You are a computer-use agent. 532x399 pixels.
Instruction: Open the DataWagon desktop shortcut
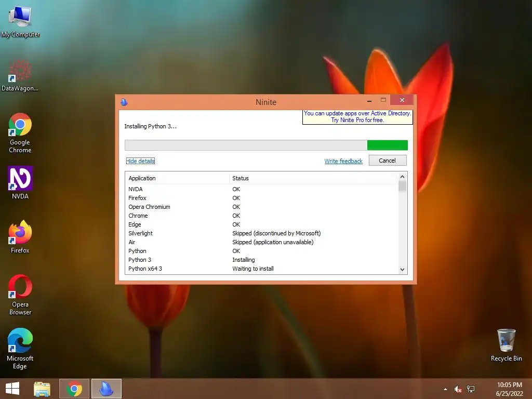pyautogui.click(x=20, y=75)
